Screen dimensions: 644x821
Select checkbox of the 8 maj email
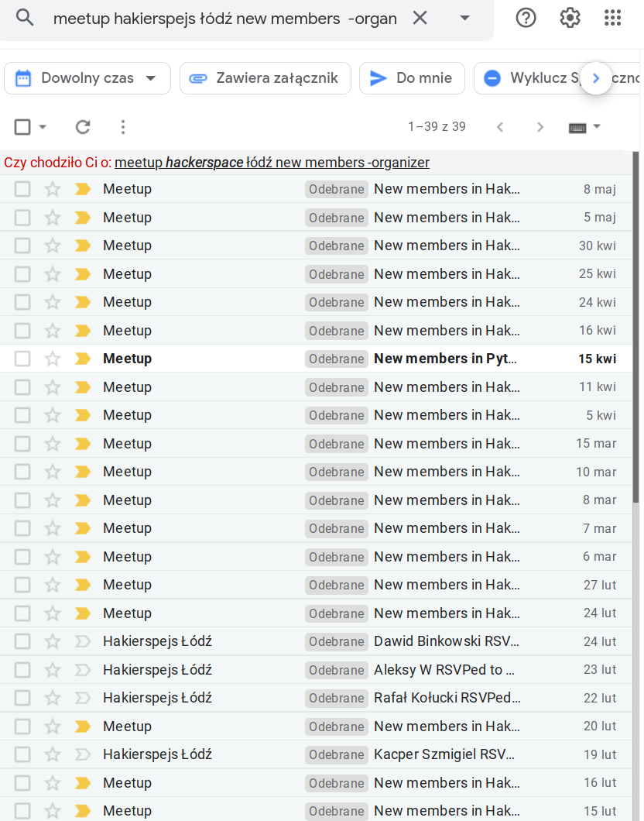coord(22,189)
